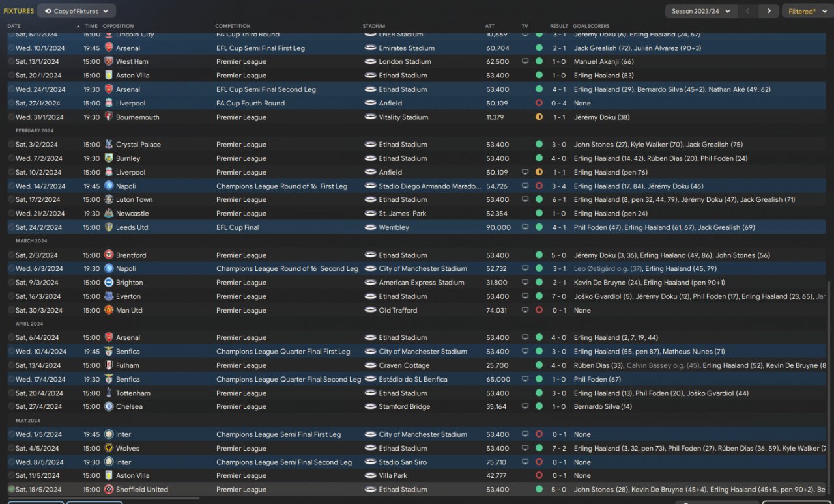
Task: Select row checkbox for Sat, 3/2/2024 Crystal Palace
Action: pyautogui.click(x=11, y=145)
